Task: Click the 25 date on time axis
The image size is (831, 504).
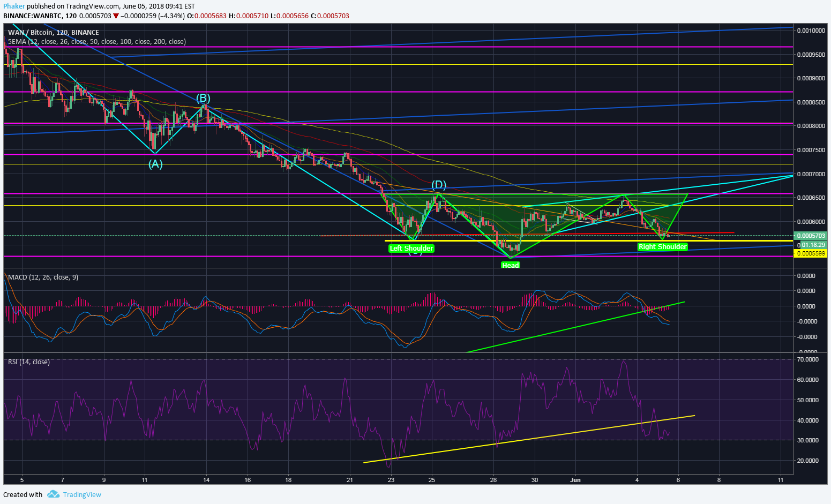Action: click(x=432, y=480)
